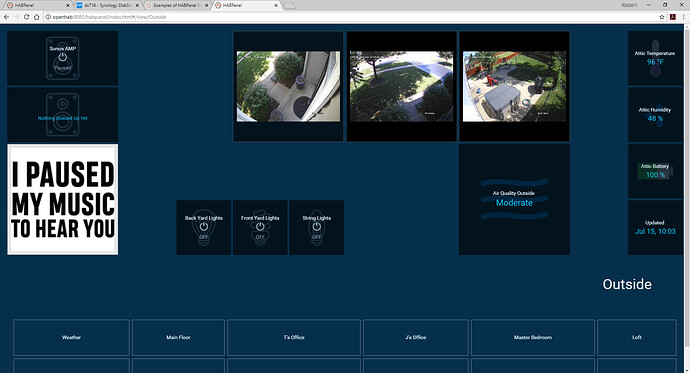
Task: Click the Nothing Queued Up Yet speaker
Action: (62, 114)
